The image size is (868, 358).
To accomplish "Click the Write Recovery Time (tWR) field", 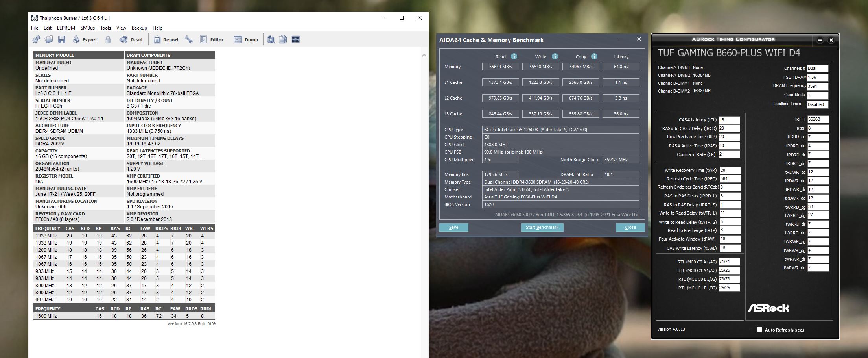I will (730, 170).
